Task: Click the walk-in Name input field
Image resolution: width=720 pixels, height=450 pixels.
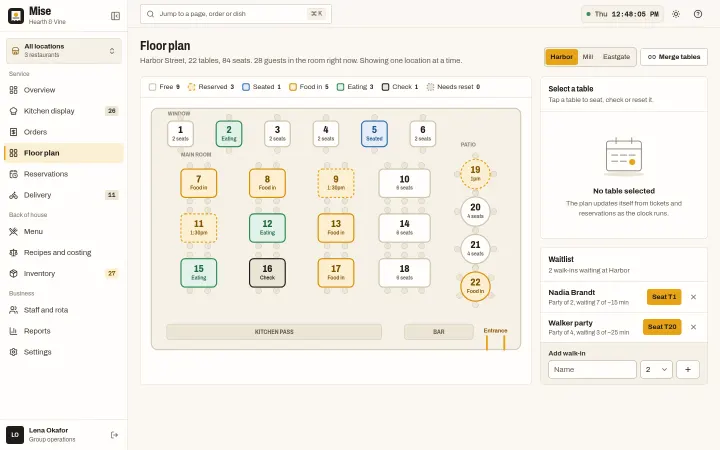Action: click(592, 370)
